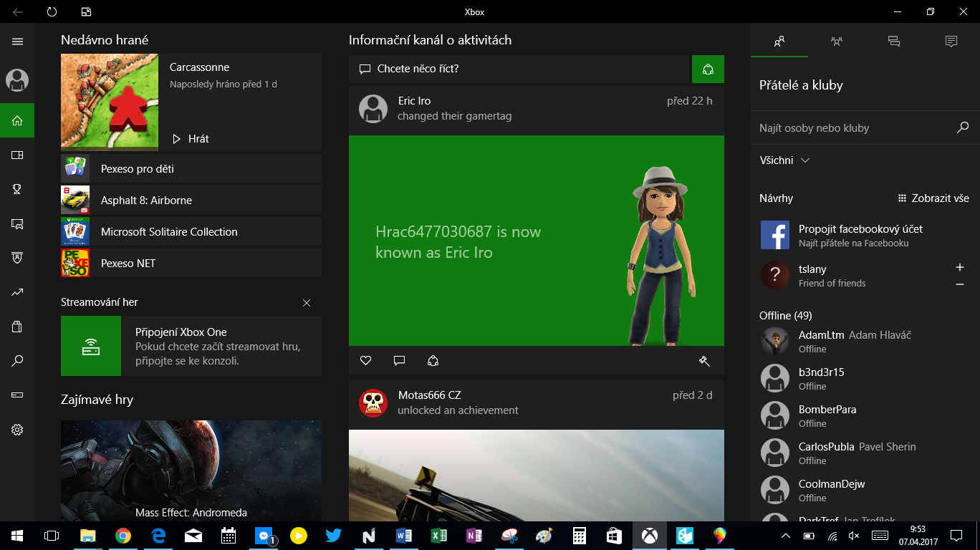Open the Mass Effect: Andromeda featured tile
980x550 pixels.
click(191, 471)
